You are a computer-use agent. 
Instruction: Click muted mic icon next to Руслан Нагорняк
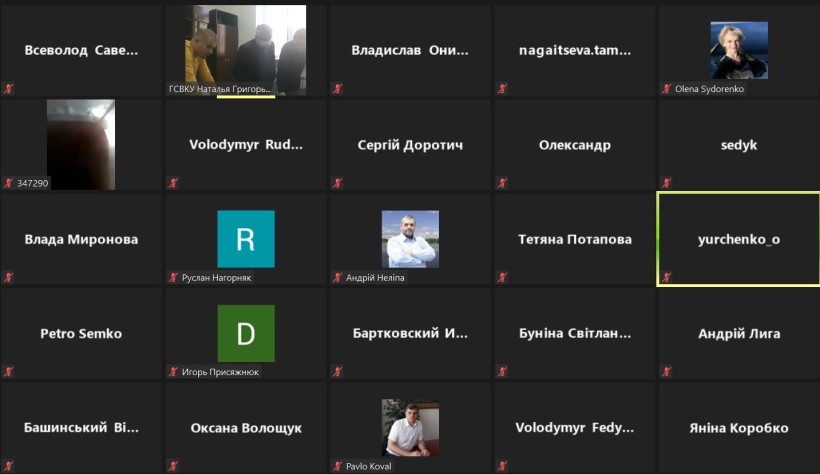[173, 277]
